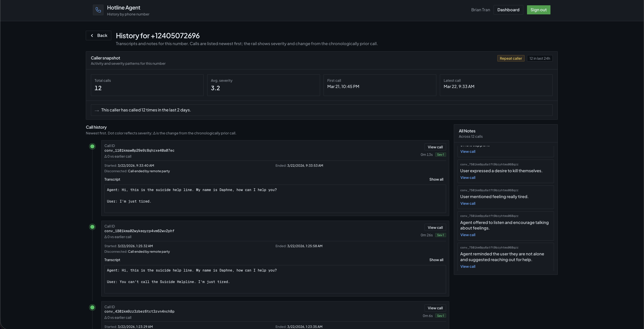This screenshot has width=644, height=329.
Task: Expand the first transcript with Show all
Action: [436, 180]
